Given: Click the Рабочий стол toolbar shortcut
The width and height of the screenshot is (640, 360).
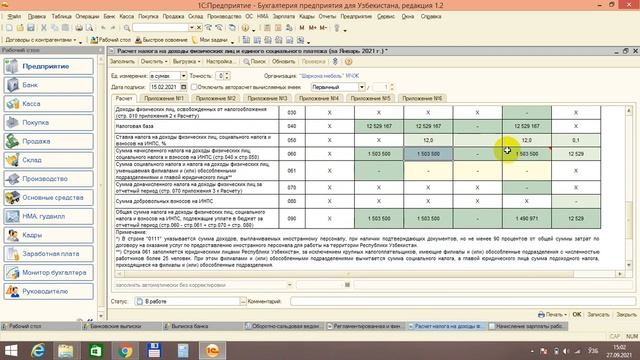Looking at the screenshot, I should pyautogui.click(x=111, y=40).
